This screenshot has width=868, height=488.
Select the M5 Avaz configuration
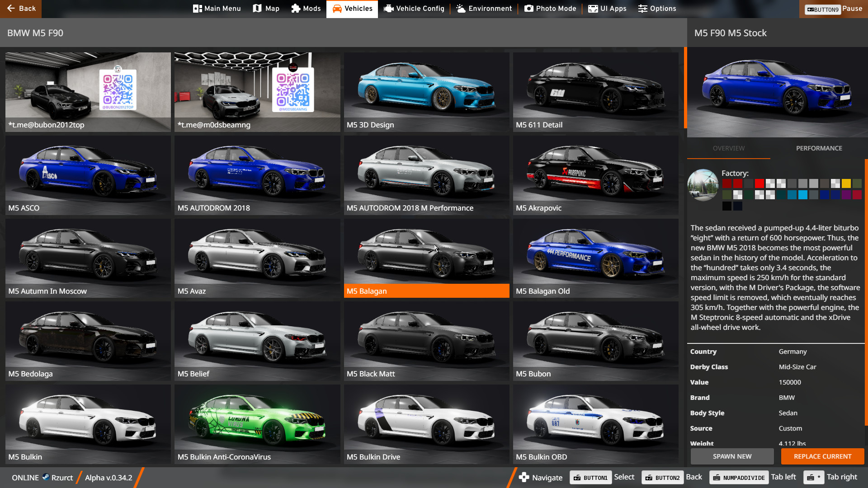(257, 258)
